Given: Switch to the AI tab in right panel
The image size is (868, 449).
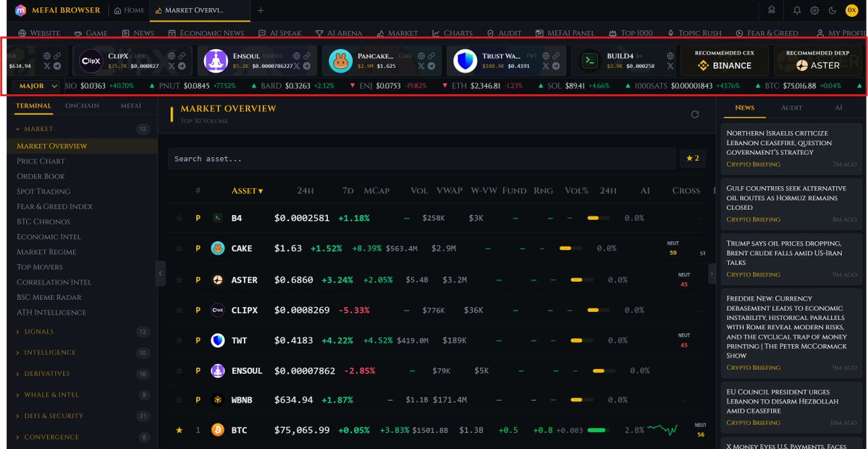Looking at the screenshot, I should click(x=838, y=107).
